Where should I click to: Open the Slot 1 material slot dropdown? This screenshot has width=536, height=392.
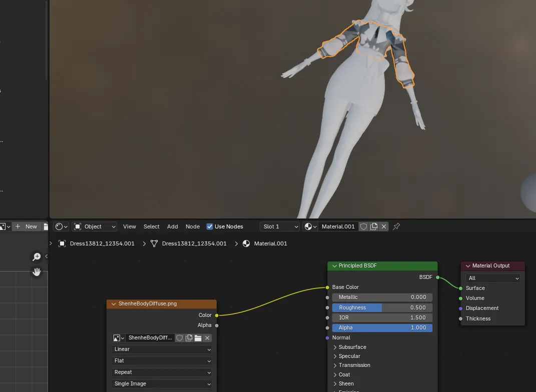coord(280,226)
